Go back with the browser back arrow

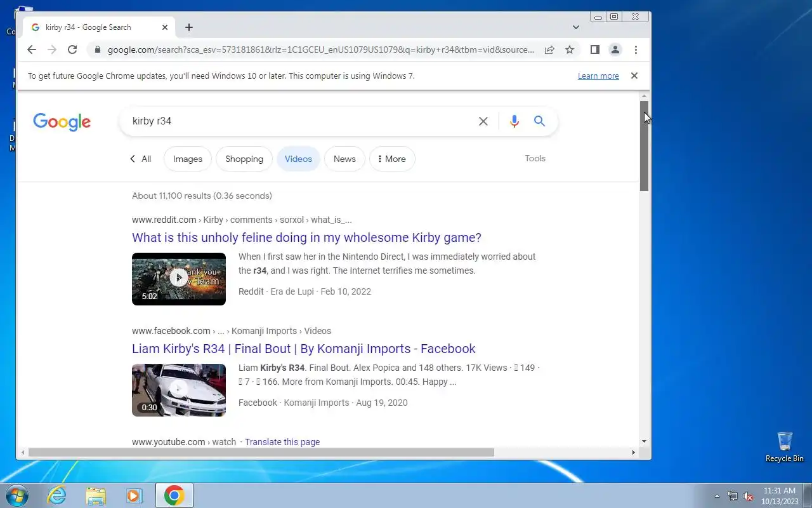coord(32,50)
